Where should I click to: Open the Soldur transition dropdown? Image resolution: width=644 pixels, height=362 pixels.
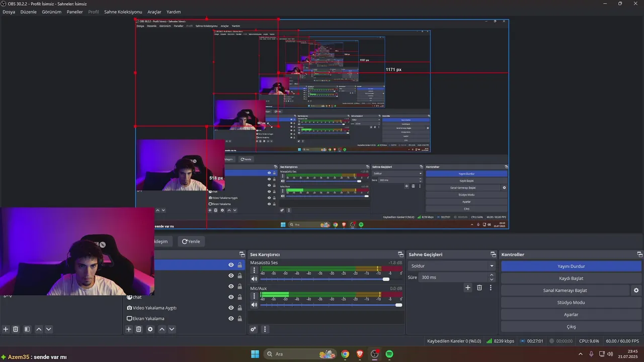452,266
